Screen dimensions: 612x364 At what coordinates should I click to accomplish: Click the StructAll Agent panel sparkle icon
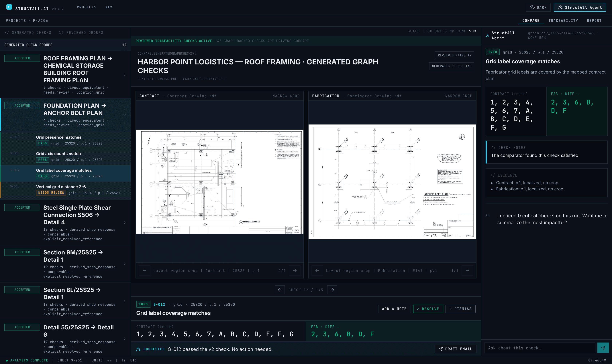point(488,35)
